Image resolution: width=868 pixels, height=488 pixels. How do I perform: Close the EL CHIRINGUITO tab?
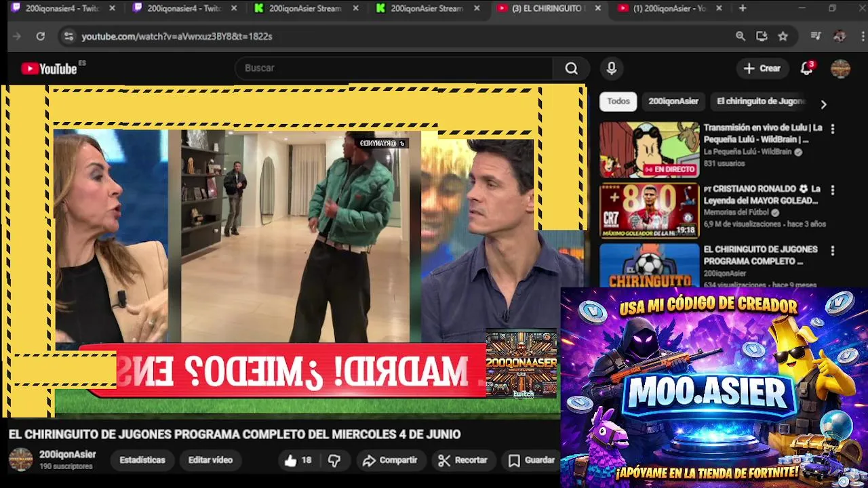(597, 8)
